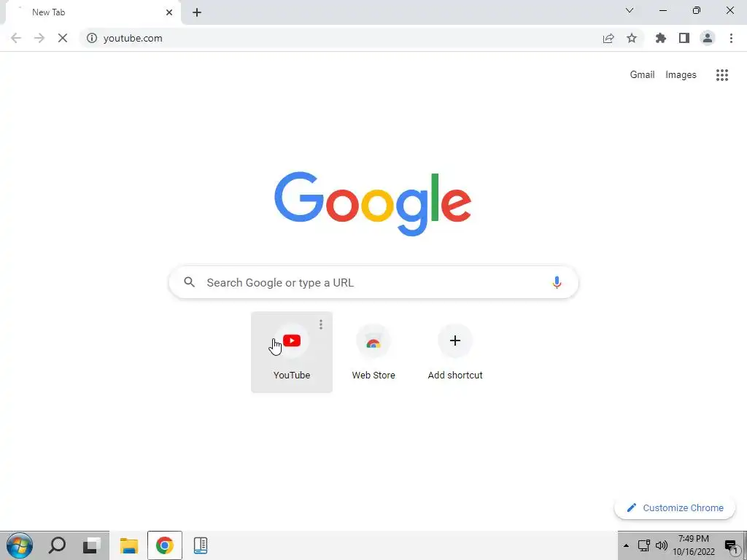Image resolution: width=747 pixels, height=560 pixels.
Task: Select the New Tab tab
Action: pos(93,12)
